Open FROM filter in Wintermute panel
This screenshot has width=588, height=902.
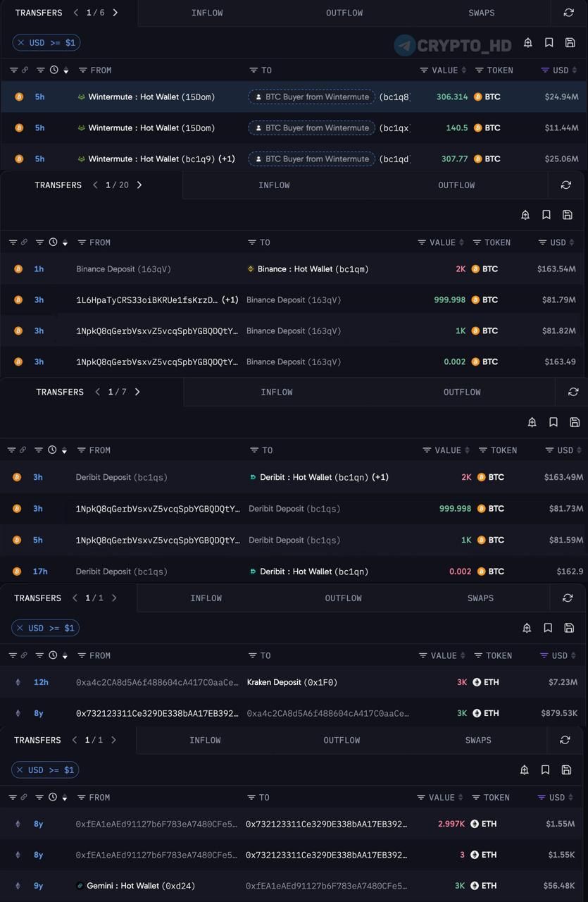pos(83,70)
